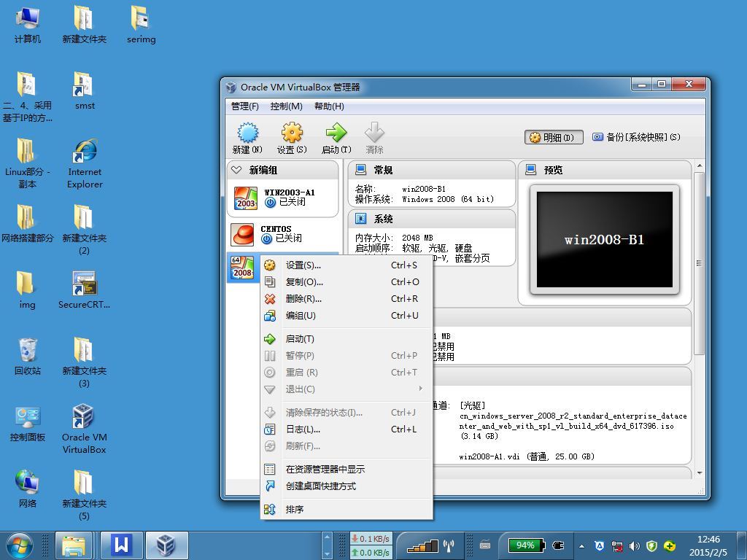Image resolution: width=747 pixels, height=560 pixels.
Task: Show hidden tray icons arrow
Action: click(x=581, y=545)
